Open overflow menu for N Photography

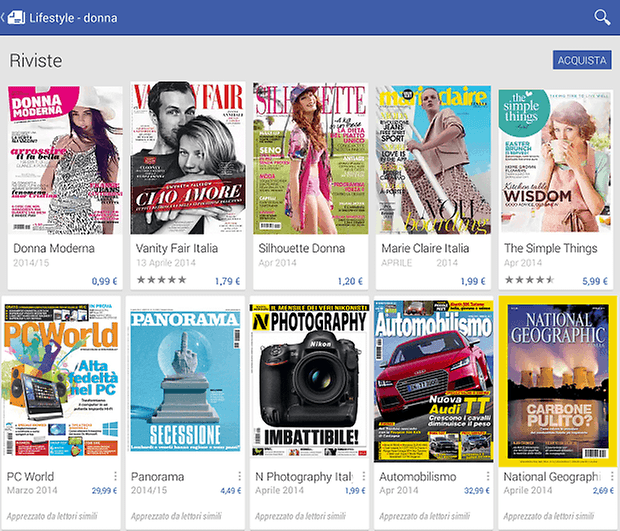(363, 476)
